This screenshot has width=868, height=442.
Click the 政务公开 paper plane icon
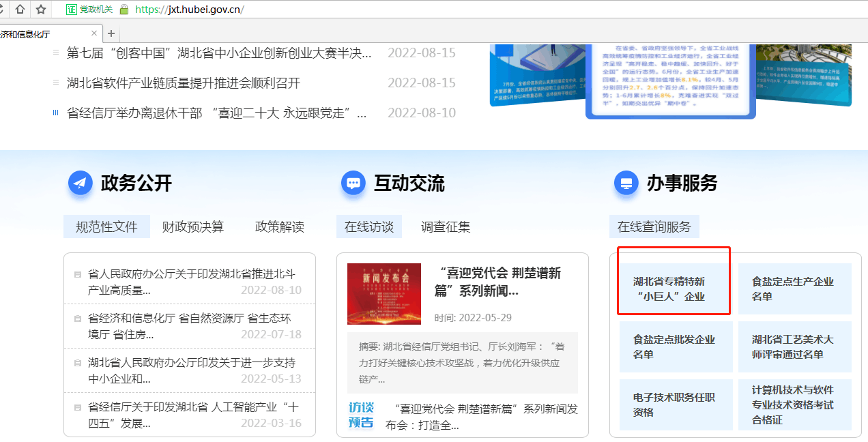pyautogui.click(x=81, y=183)
